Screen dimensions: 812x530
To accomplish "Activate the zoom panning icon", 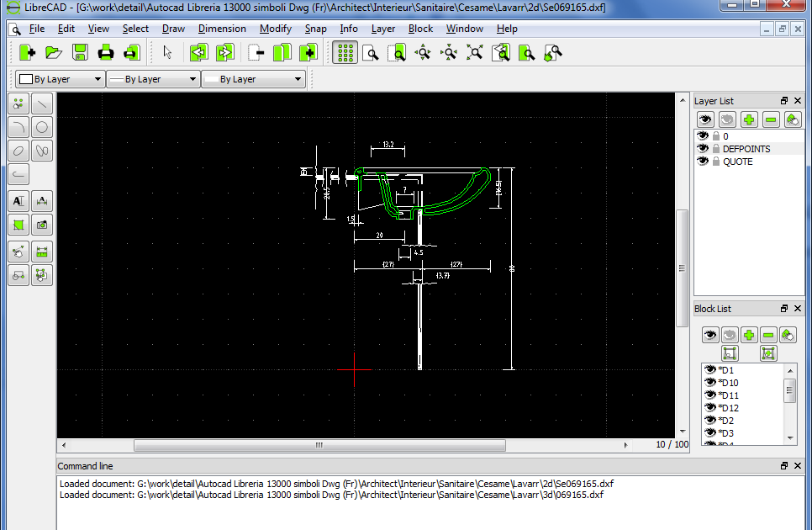I will pyautogui.click(x=553, y=53).
